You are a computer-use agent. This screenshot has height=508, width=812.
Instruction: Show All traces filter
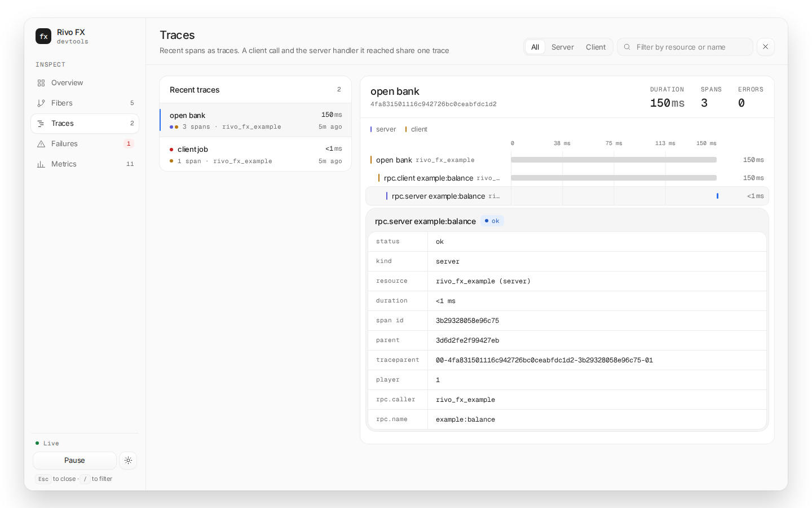[535, 47]
